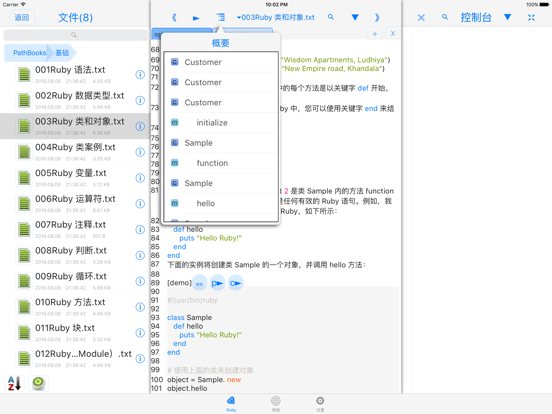Select first Customer class in outline
Image resolution: width=552 pixels, height=414 pixels.
click(221, 62)
